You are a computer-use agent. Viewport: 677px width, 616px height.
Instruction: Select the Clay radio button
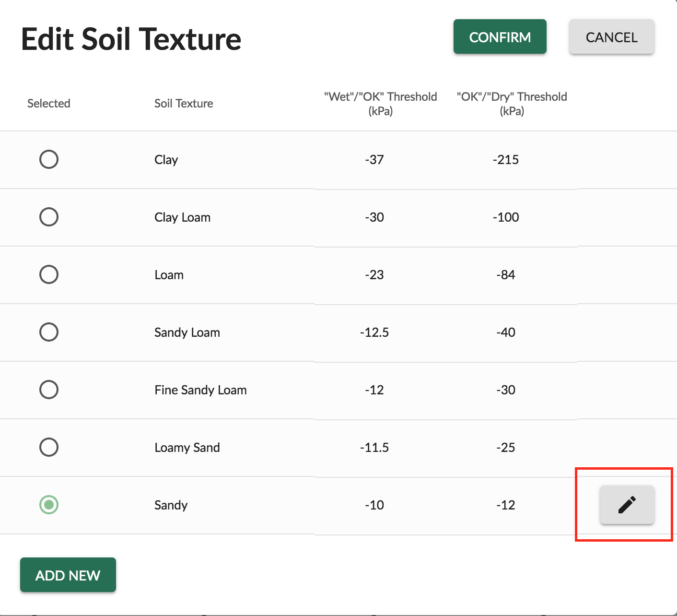49,159
